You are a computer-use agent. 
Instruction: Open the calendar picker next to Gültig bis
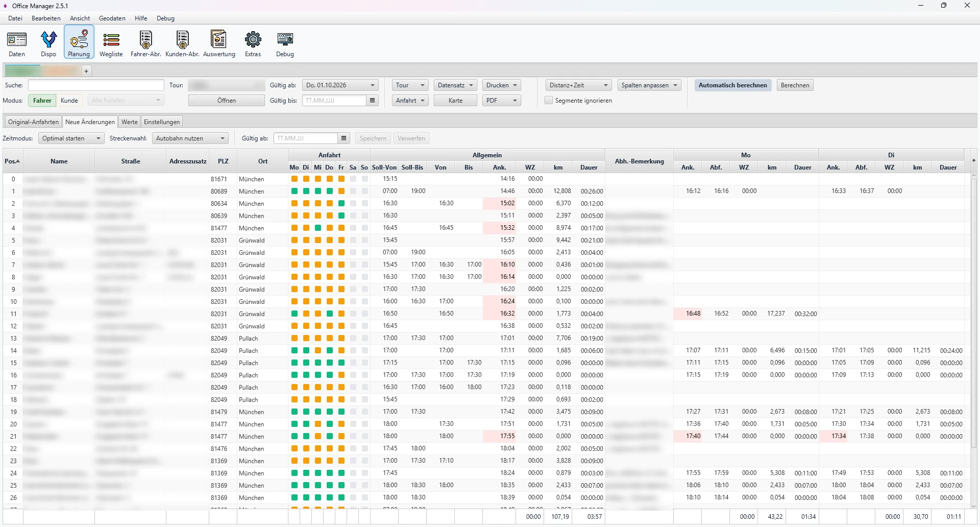[373, 101]
